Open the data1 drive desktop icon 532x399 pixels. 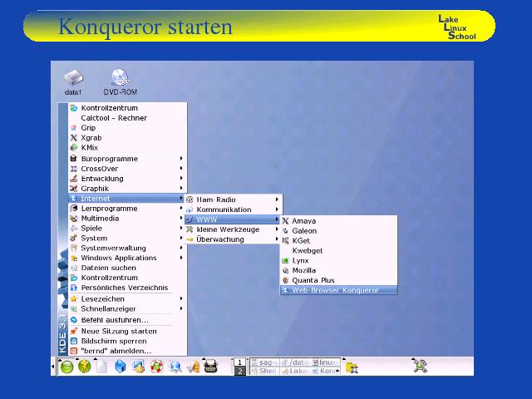coord(73,82)
